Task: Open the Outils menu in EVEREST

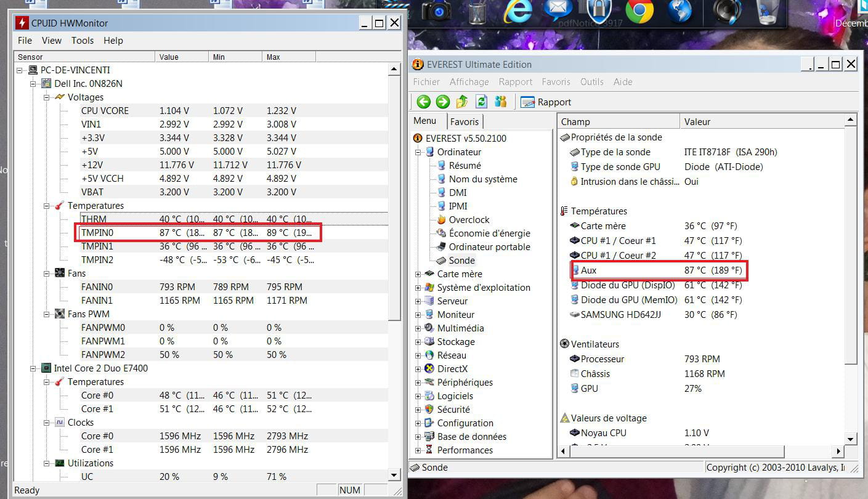Action: tap(591, 82)
